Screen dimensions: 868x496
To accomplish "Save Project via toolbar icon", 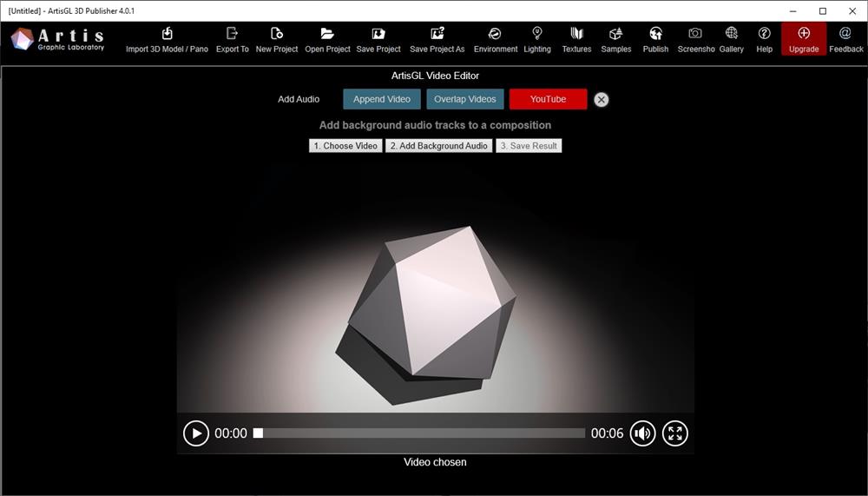I will (378, 40).
